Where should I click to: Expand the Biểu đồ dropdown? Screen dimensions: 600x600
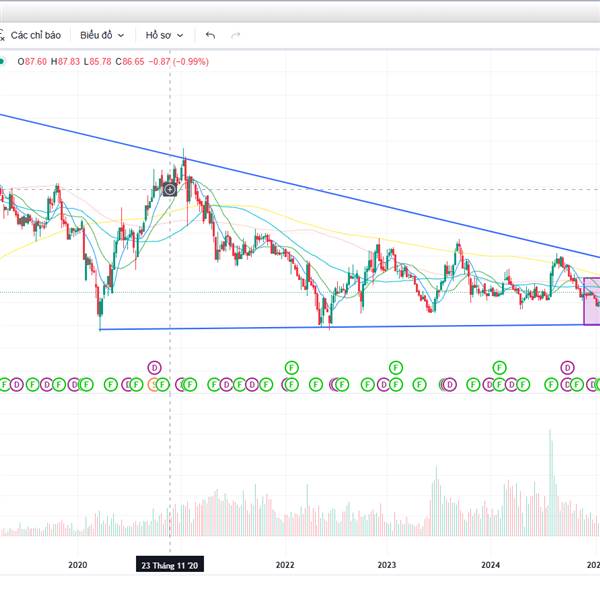[101, 34]
